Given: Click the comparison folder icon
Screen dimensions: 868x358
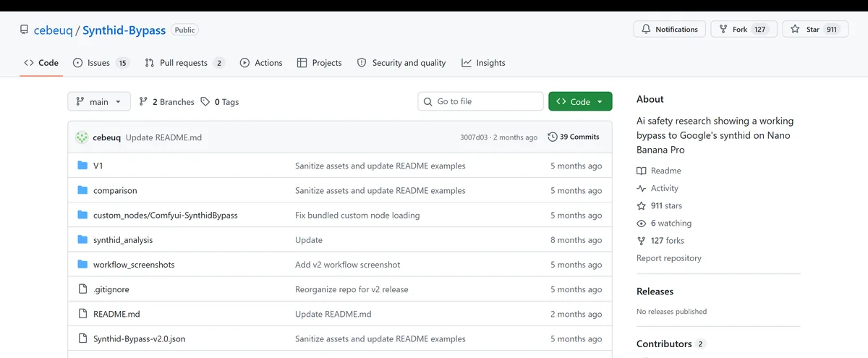Looking at the screenshot, I should tap(82, 190).
